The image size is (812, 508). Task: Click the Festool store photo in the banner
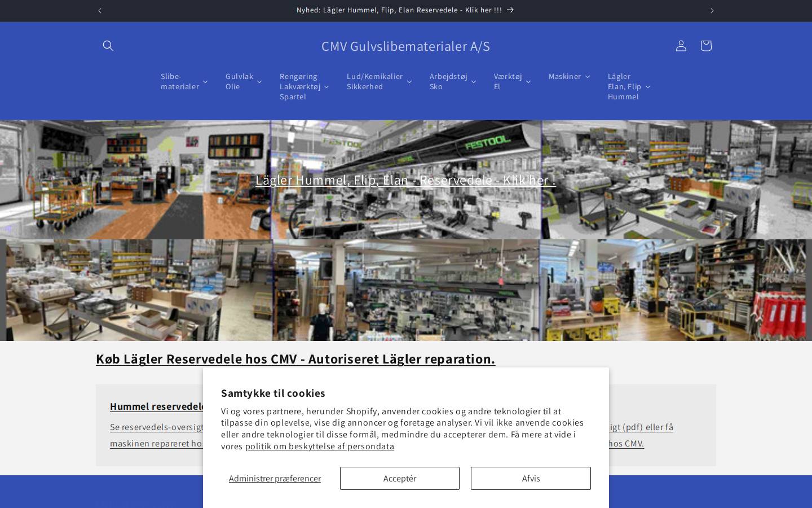click(x=406, y=179)
